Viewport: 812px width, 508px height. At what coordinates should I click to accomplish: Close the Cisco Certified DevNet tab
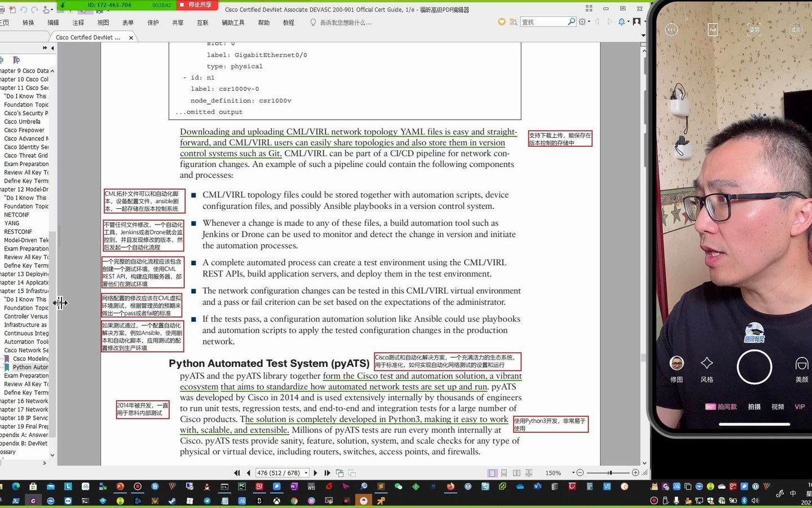[131, 38]
